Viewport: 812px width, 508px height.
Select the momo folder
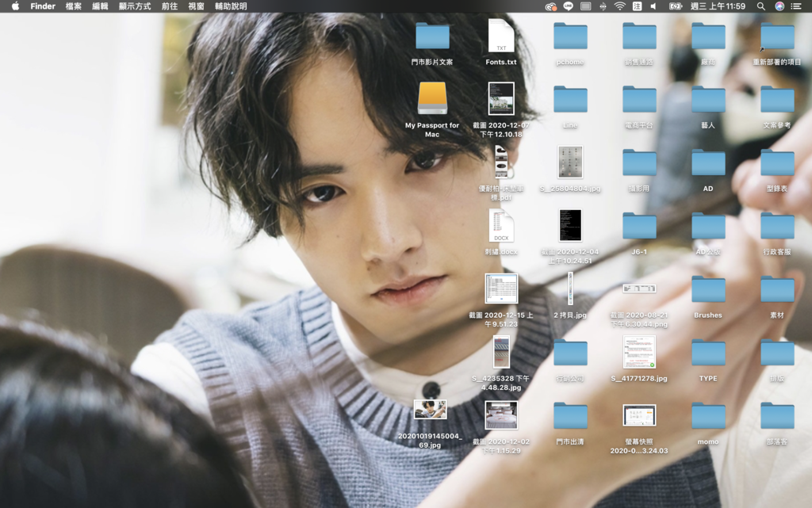708,416
